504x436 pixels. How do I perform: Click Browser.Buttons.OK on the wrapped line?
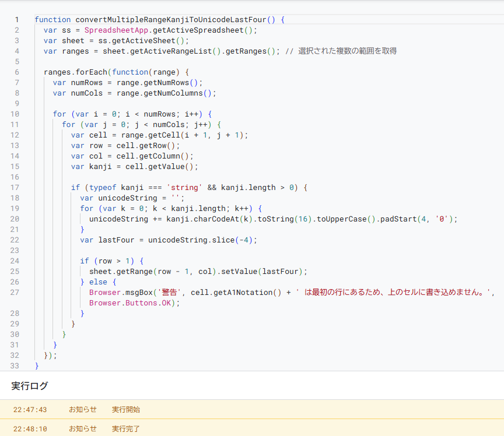[130, 303]
